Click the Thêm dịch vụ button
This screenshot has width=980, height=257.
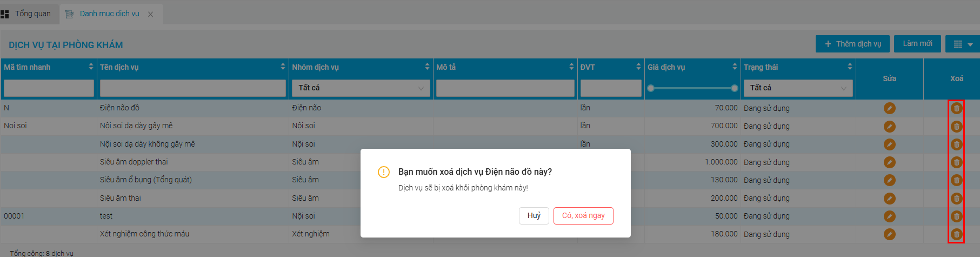click(852, 44)
